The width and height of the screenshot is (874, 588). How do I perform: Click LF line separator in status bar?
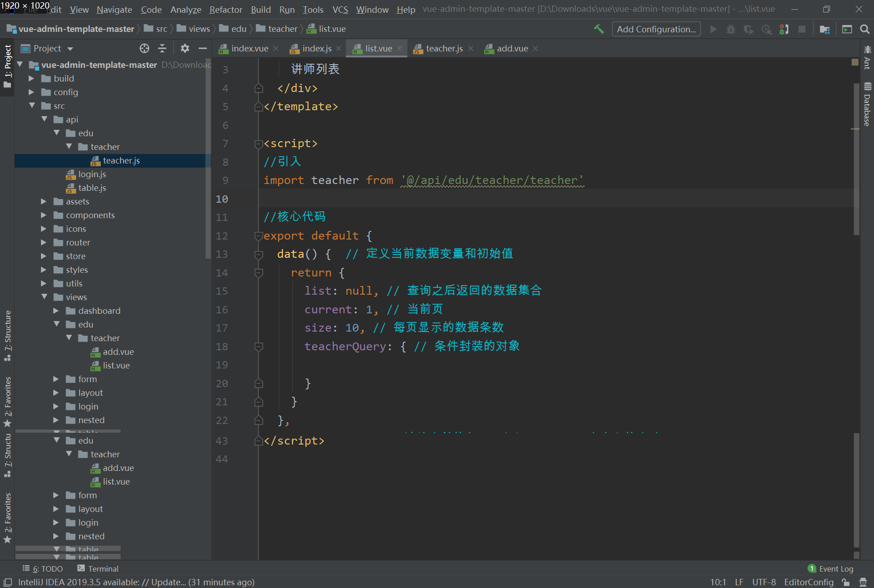[739, 582]
